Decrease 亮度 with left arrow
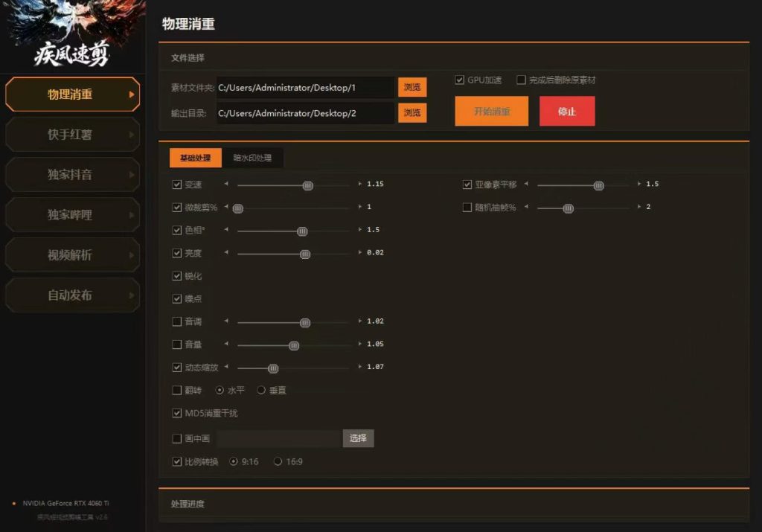This screenshot has height=532, width=762. click(226, 252)
